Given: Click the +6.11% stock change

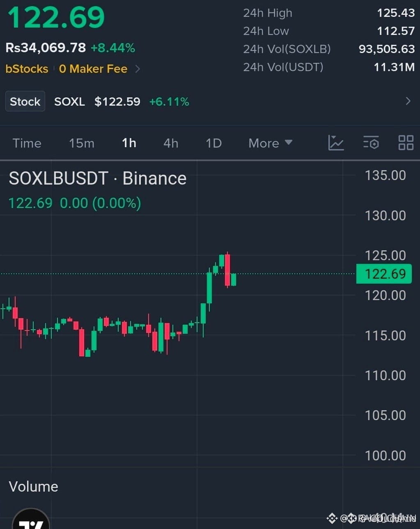Looking at the screenshot, I should (169, 102).
